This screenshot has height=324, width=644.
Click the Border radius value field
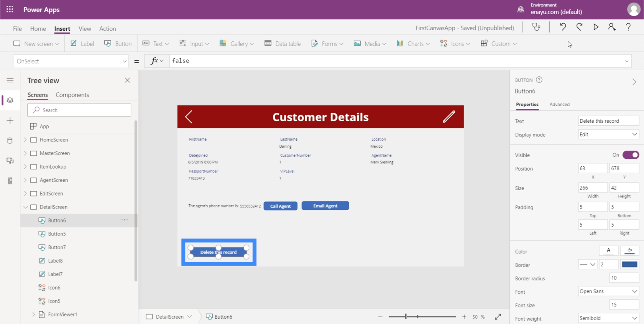point(624,278)
